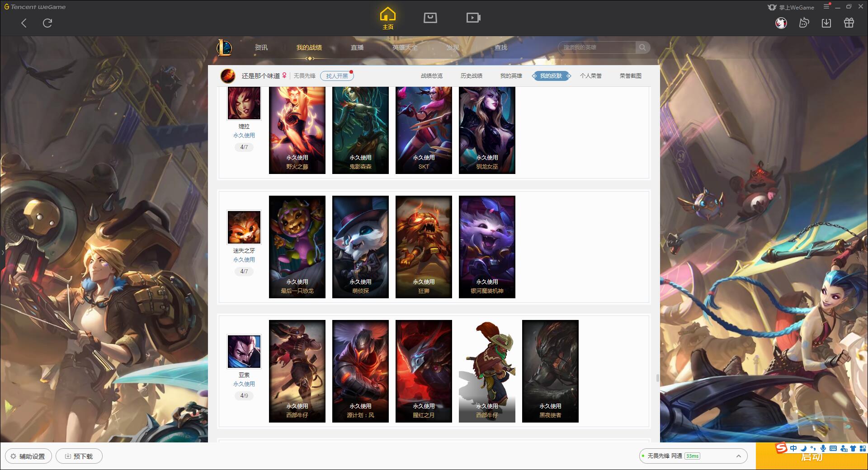Refresh the page with the reload icon

click(47, 23)
